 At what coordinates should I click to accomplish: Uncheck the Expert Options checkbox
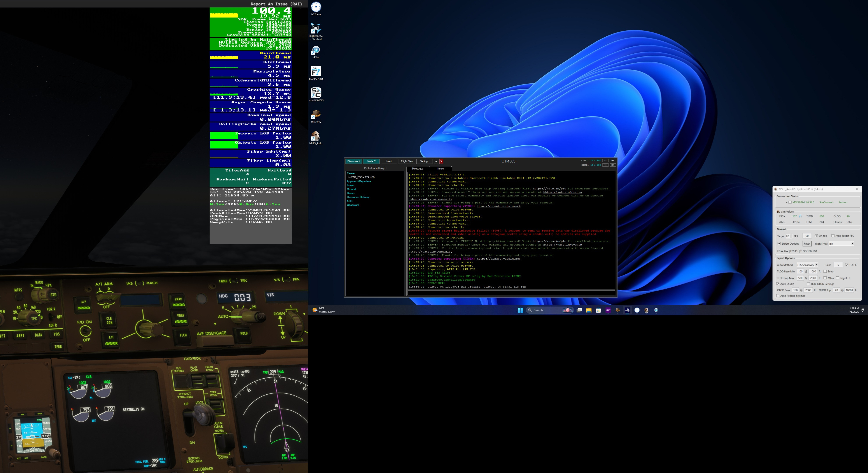point(779,244)
